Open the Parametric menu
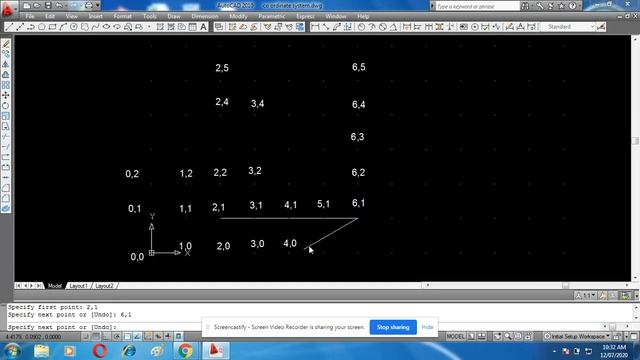This screenshot has height=360, width=640. tap(272, 16)
